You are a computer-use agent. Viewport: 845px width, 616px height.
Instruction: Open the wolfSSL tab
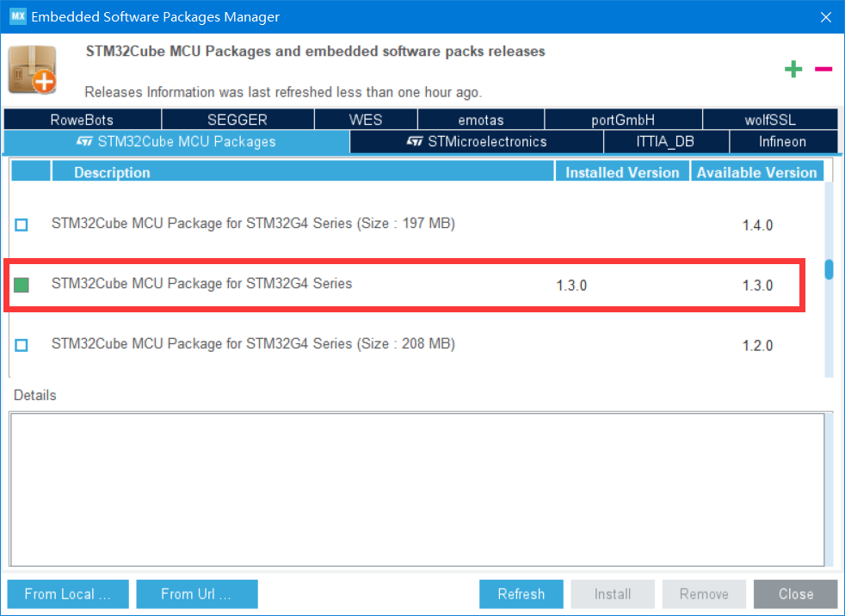click(770, 120)
